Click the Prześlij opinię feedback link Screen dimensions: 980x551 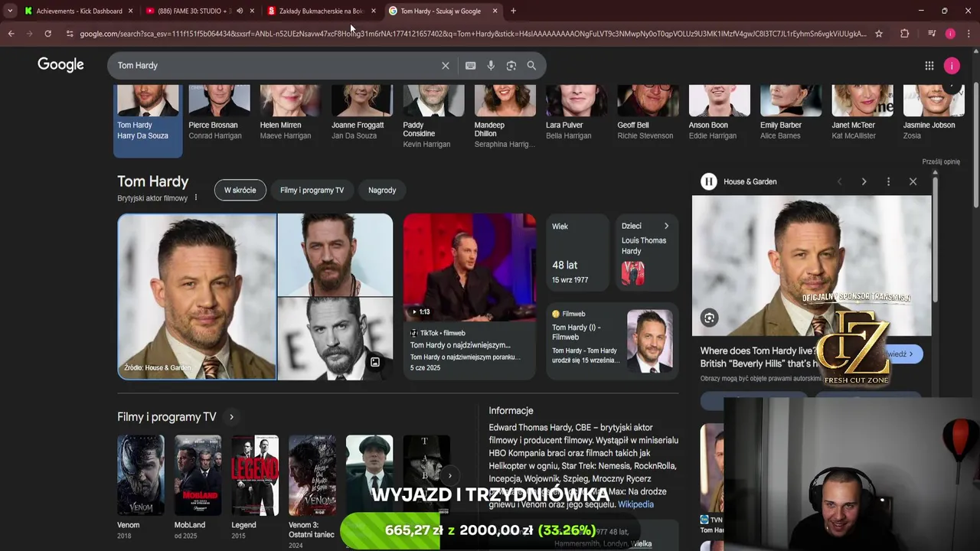tap(941, 161)
